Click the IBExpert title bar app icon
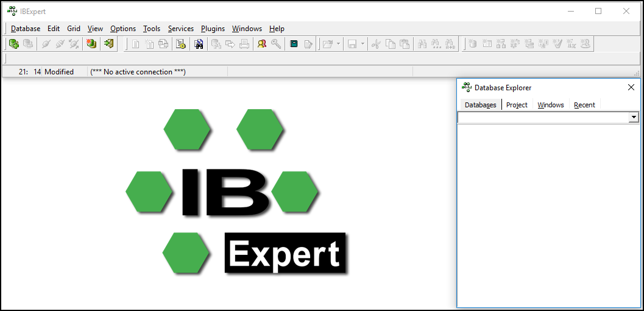Image resolution: width=644 pixels, height=311 pixels. pyautogui.click(x=12, y=12)
